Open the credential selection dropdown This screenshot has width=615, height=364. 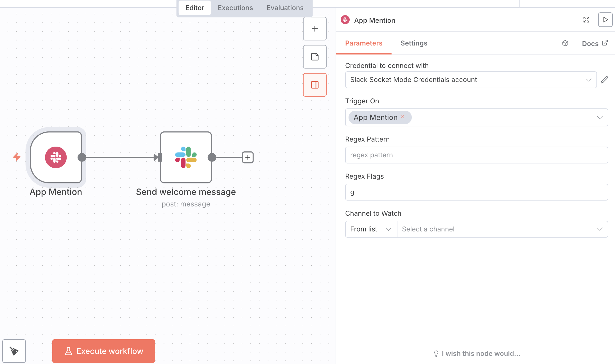pos(471,80)
